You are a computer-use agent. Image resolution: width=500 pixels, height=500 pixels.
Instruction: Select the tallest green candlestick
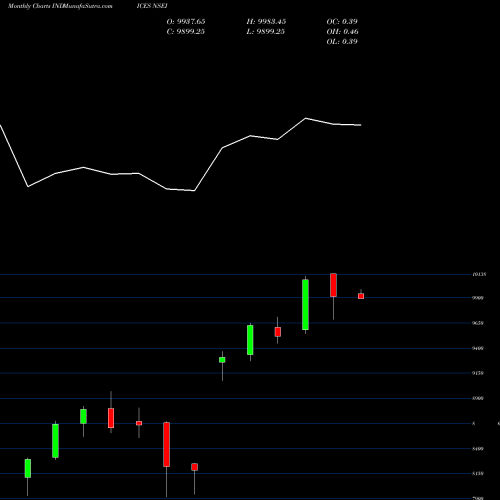(305, 305)
